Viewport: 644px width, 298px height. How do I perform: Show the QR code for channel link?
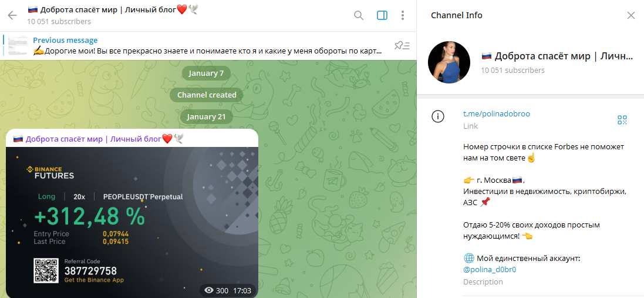[622, 120]
